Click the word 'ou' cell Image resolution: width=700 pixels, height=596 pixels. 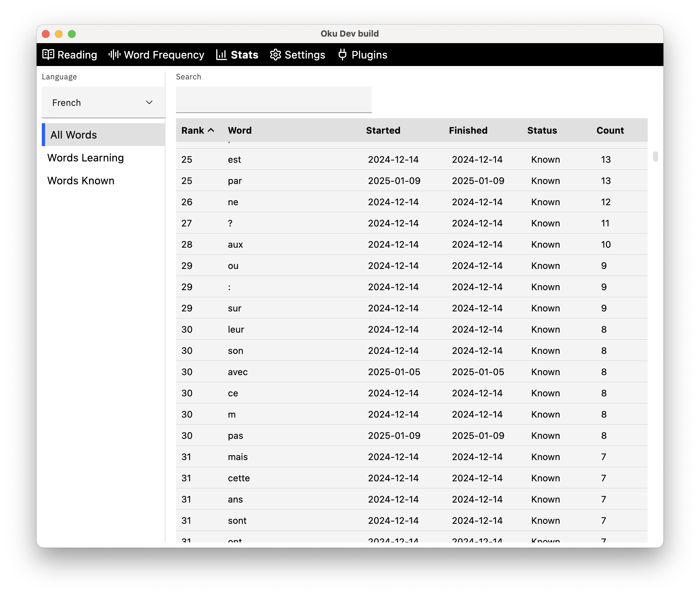coord(233,266)
